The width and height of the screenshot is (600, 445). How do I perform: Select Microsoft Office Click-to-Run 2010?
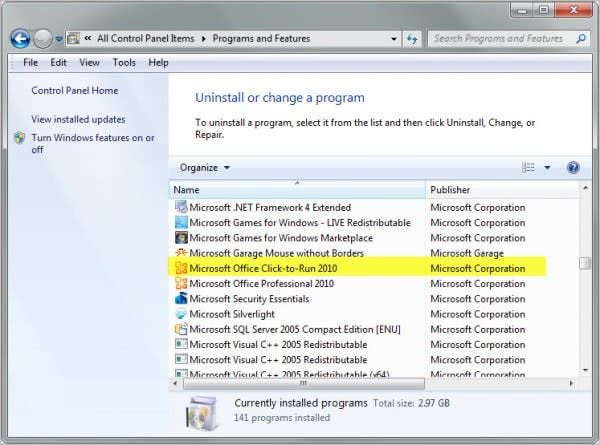[263, 269]
